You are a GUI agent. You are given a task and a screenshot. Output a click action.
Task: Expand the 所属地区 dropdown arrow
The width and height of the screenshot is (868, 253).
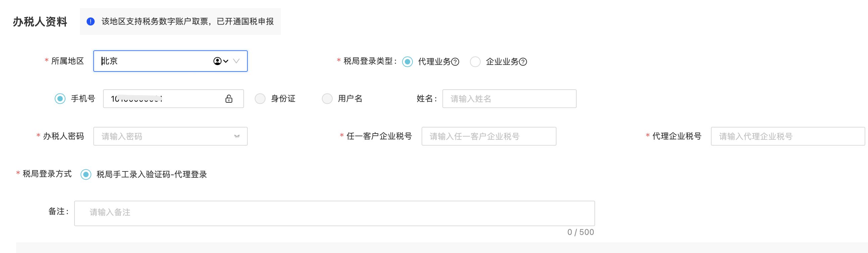click(x=237, y=61)
